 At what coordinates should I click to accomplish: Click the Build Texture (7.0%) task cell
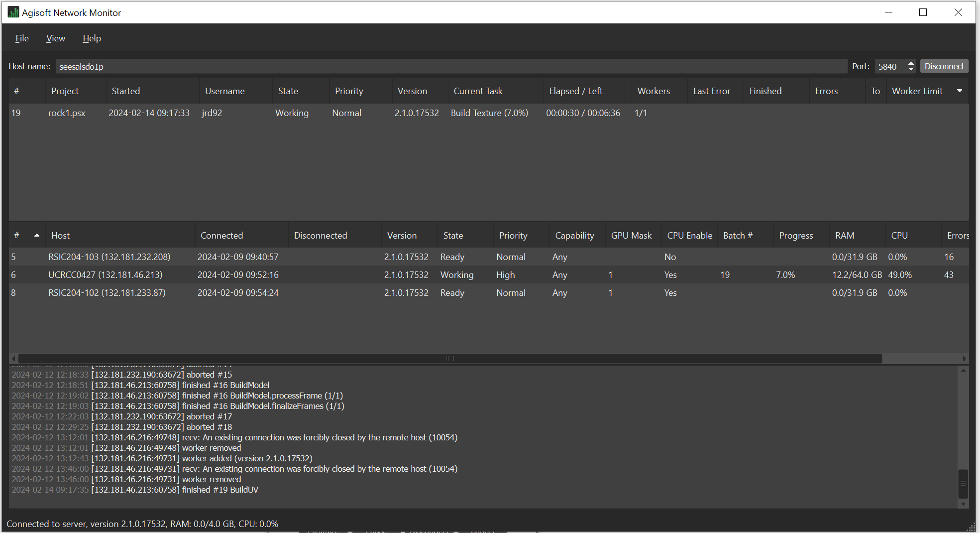(489, 113)
